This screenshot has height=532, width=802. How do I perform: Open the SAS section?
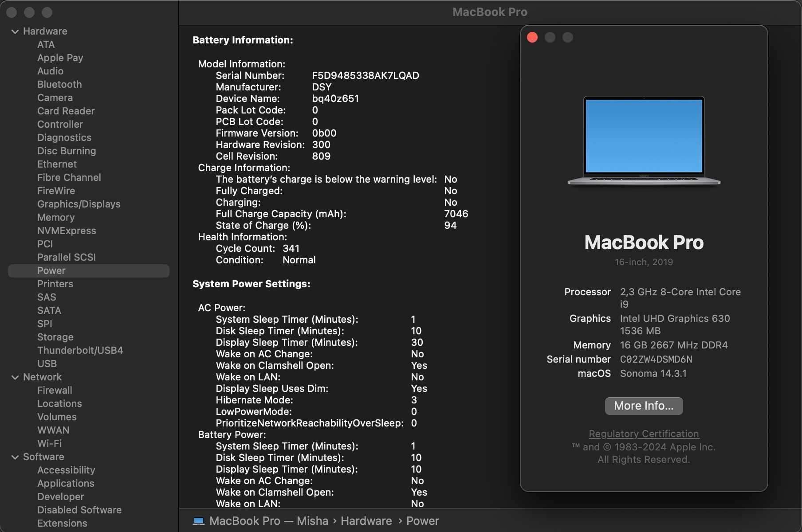[47, 297]
